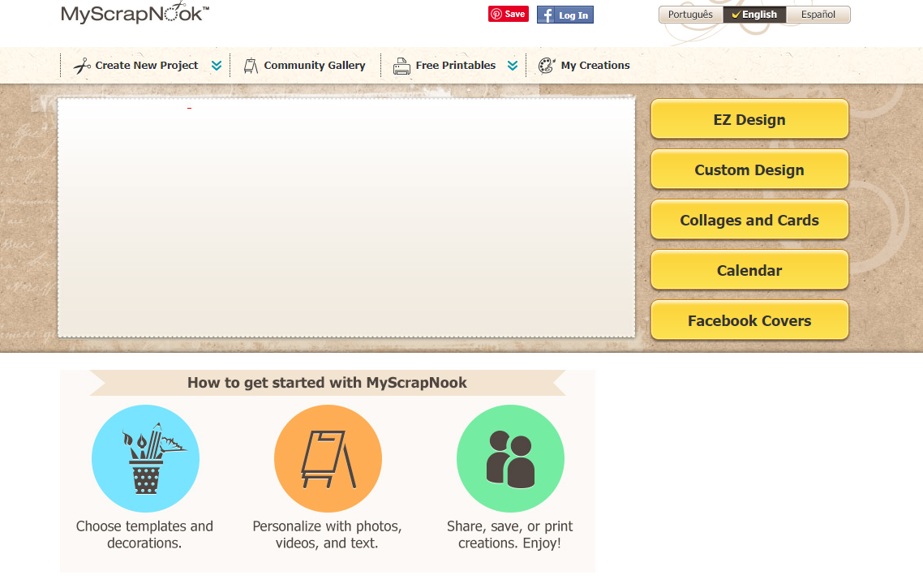This screenshot has height=588, width=923.
Task: Click the MyScrapNook logo
Action: (135, 12)
